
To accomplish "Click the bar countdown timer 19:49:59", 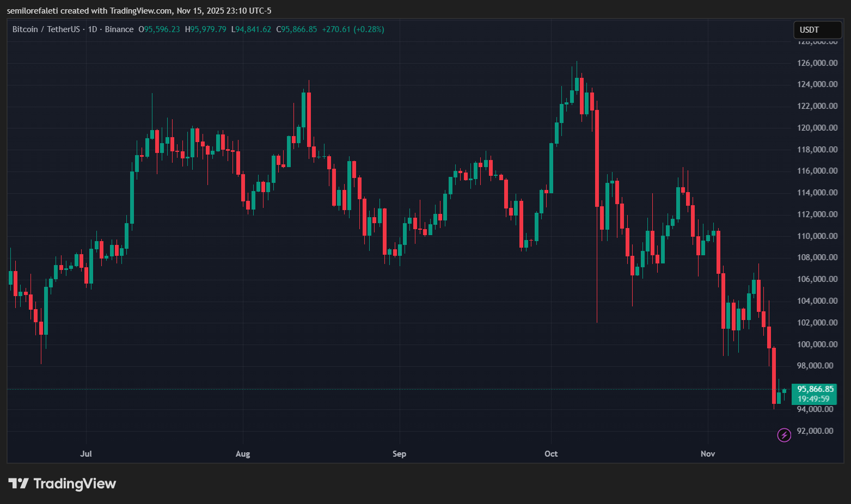I will pyautogui.click(x=813, y=398).
